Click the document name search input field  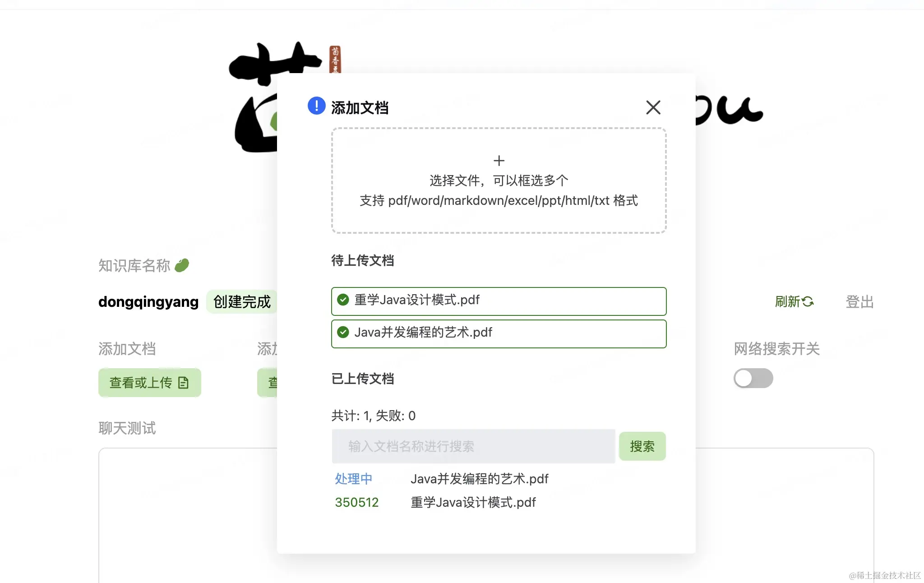(x=473, y=446)
